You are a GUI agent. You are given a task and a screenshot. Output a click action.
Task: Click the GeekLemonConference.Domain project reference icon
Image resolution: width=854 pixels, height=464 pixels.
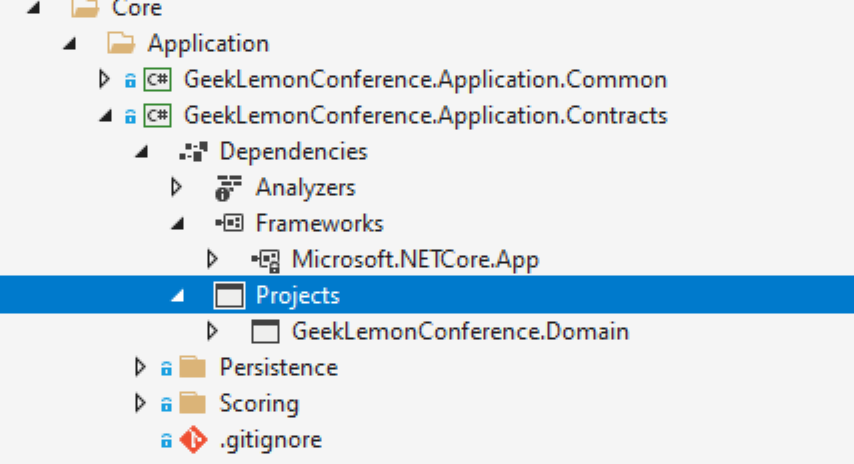265,331
